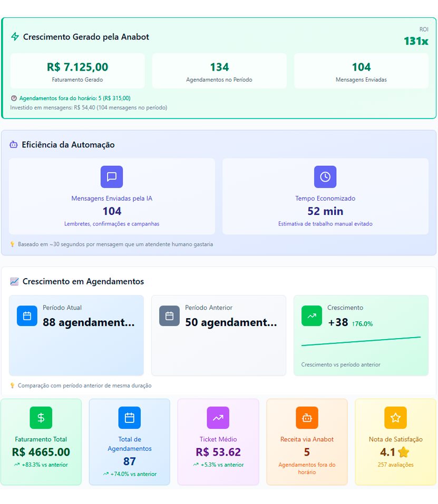Select the 134 Agendamentos no Período card
Viewport: 438px width, 504px height.
coord(219,71)
